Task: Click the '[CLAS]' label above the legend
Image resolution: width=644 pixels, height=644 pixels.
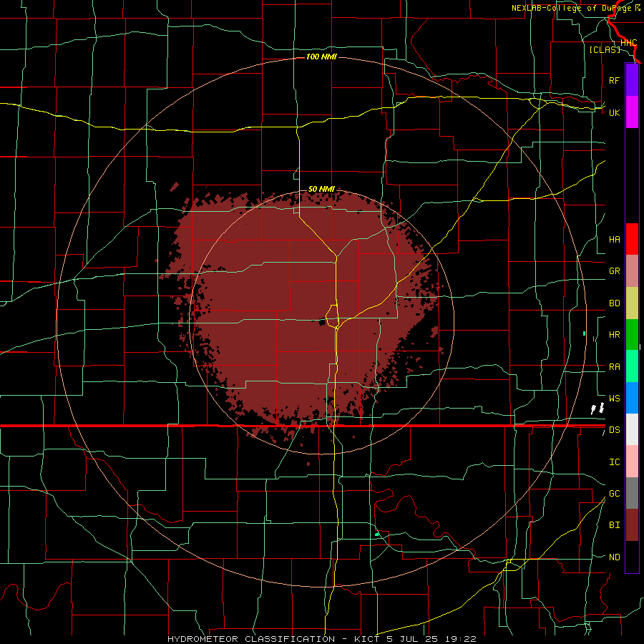Action: (x=605, y=49)
